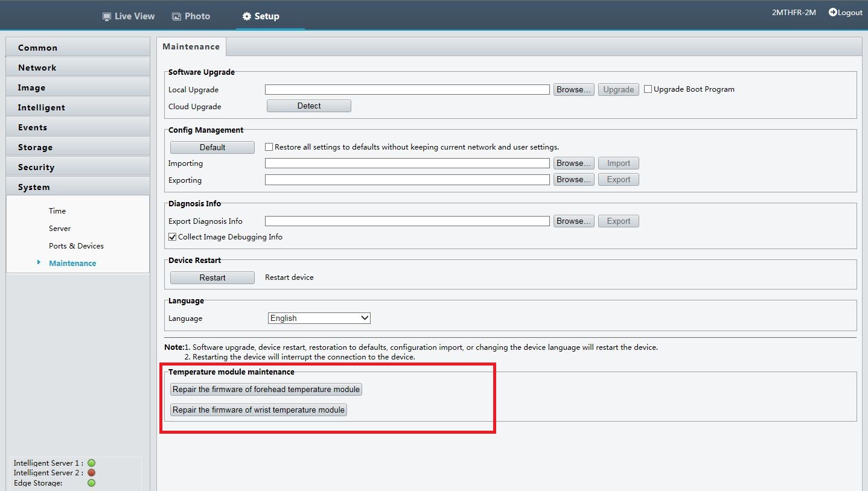868x491 pixels.
Task: Click the Import button
Action: [x=619, y=163]
